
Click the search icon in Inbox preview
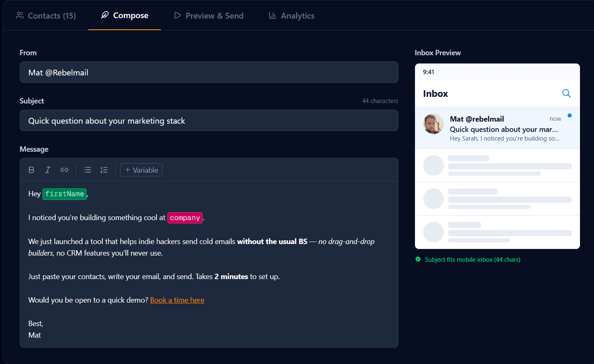566,94
